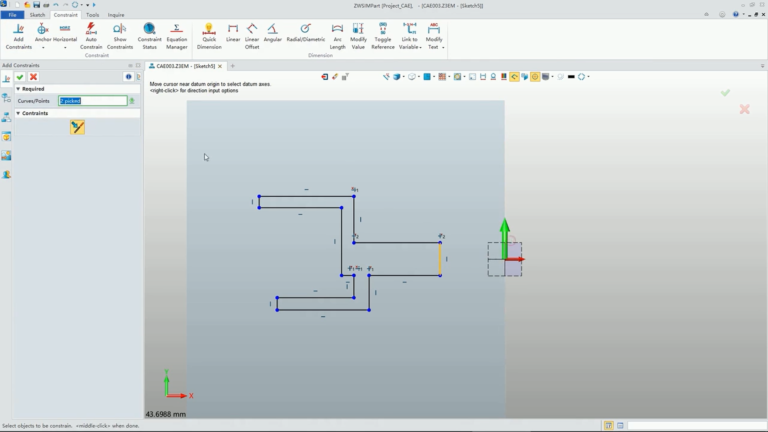
Task: Select the Radial/Diametric dimension tool
Action: [306, 33]
